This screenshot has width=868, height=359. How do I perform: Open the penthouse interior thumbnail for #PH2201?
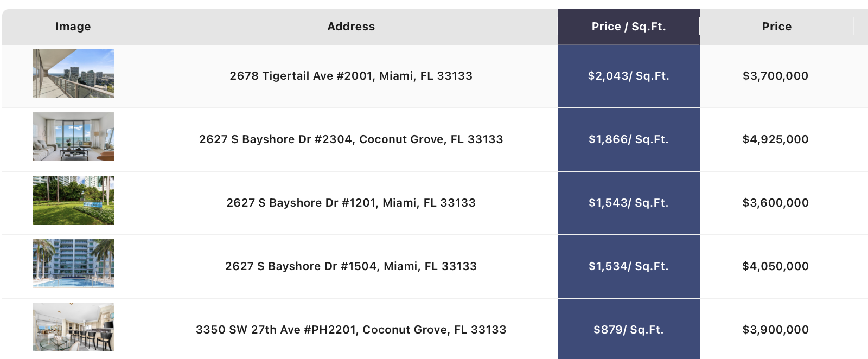coord(73,327)
